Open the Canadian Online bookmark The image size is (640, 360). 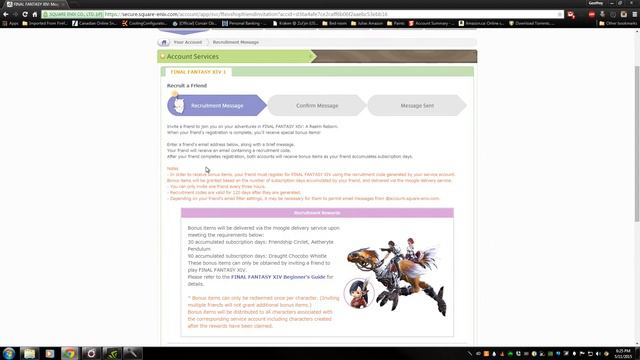click(x=94, y=23)
